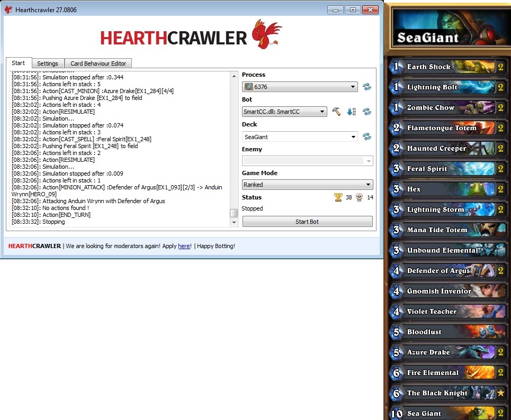Select the Feral Spirit card

coord(447,169)
